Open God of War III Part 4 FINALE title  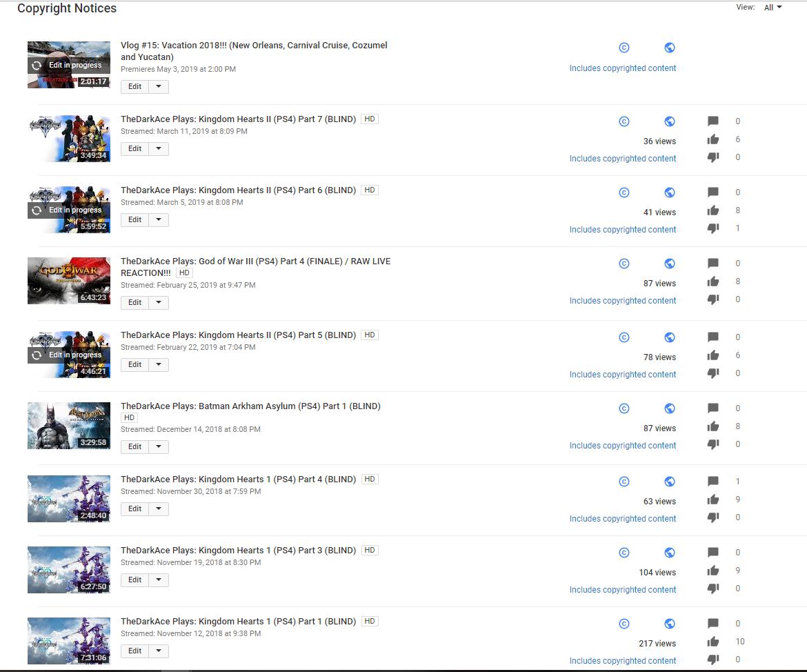tap(256, 267)
